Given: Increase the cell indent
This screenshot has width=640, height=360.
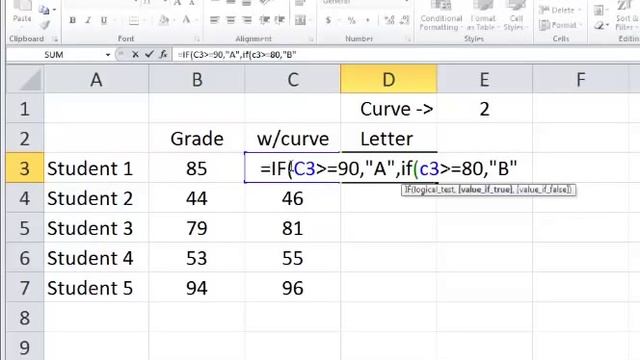Looking at the screenshot, I should coord(280,20).
